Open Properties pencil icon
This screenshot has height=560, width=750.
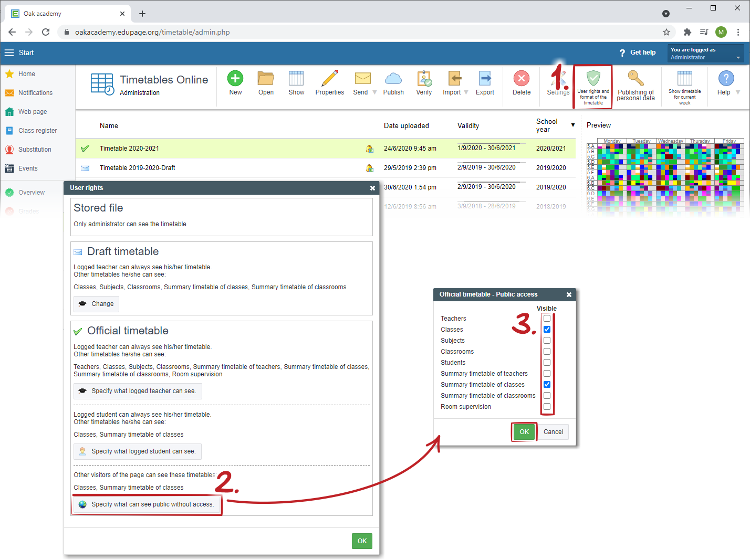tap(330, 79)
